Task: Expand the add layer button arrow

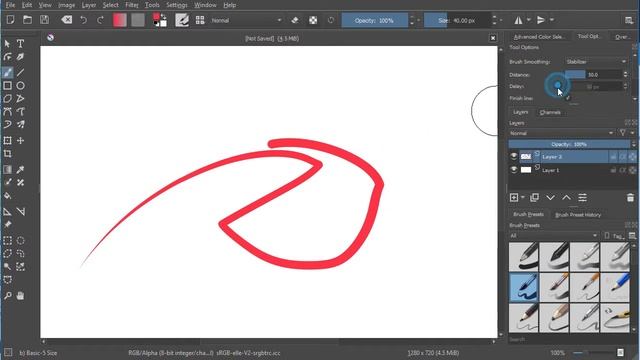Action: [x=523, y=198]
